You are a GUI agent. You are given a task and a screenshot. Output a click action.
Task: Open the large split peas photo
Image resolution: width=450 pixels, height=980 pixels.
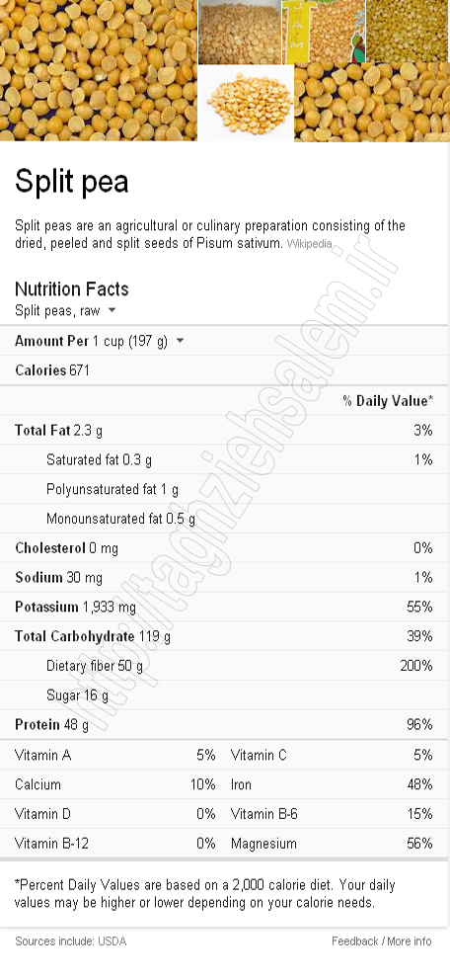[99, 70]
